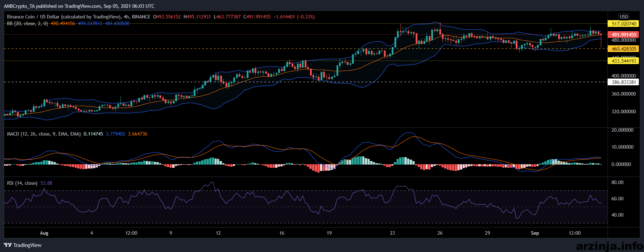
Task: Click the white 386.833381 price label
Action: point(623,82)
